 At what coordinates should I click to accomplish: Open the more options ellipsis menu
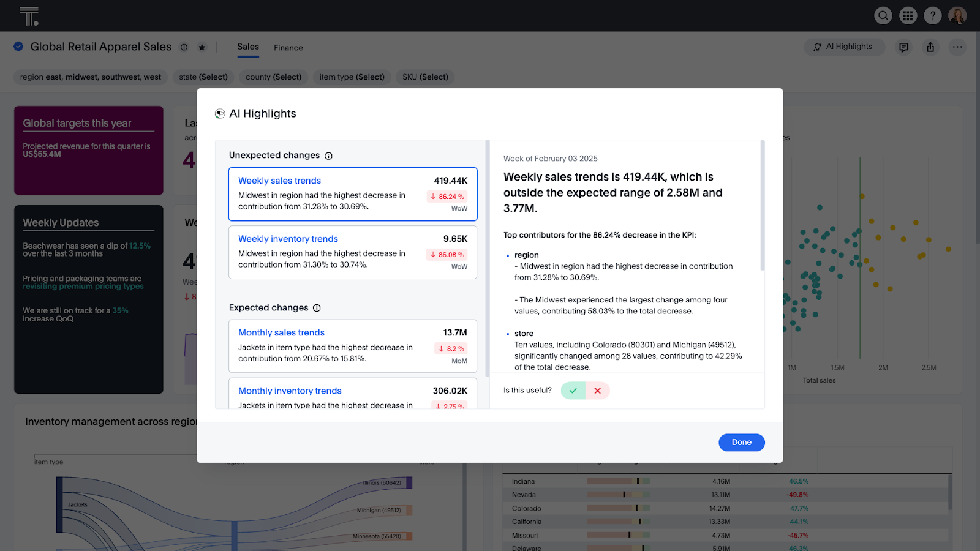(x=957, y=47)
